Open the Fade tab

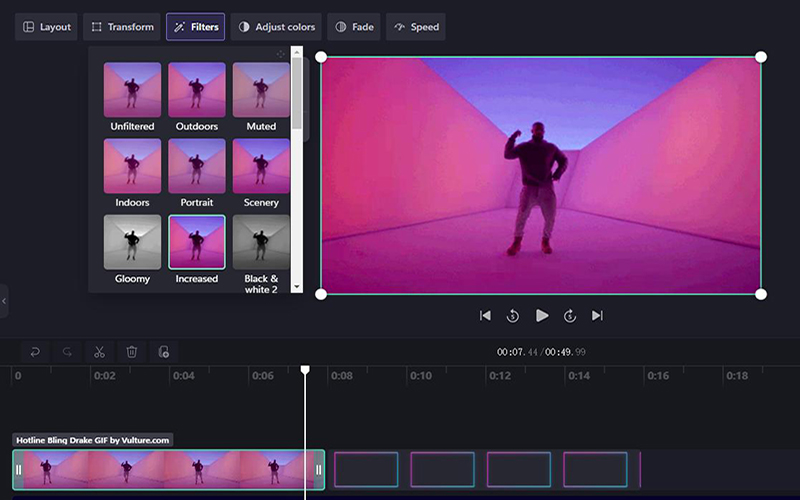tap(354, 27)
